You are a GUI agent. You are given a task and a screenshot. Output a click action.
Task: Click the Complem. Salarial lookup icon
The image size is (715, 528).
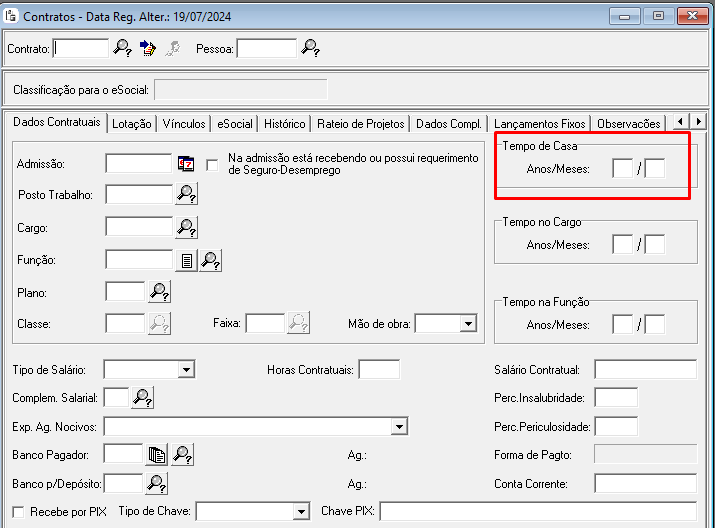click(143, 398)
